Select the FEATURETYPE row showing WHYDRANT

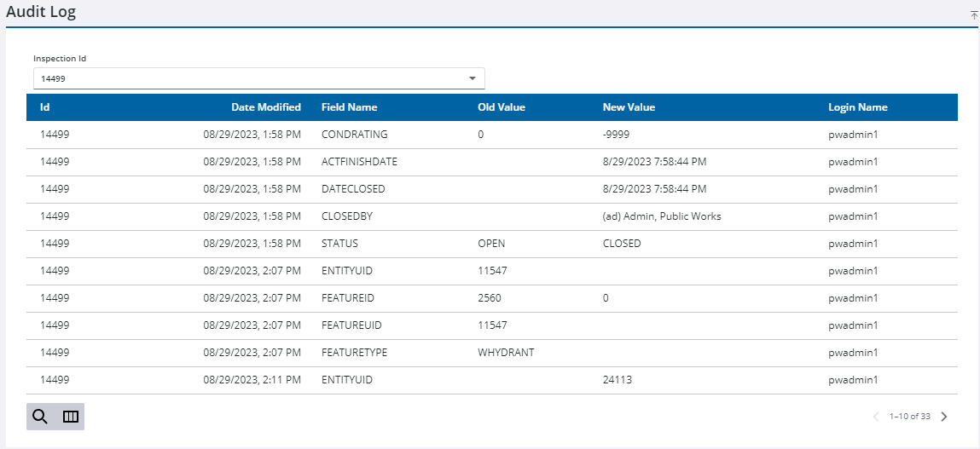point(492,353)
